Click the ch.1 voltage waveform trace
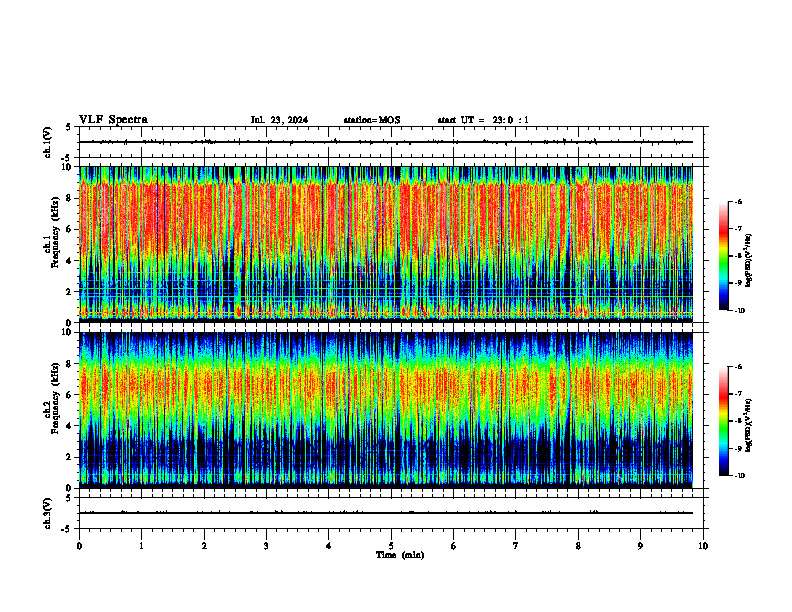 coord(386,142)
